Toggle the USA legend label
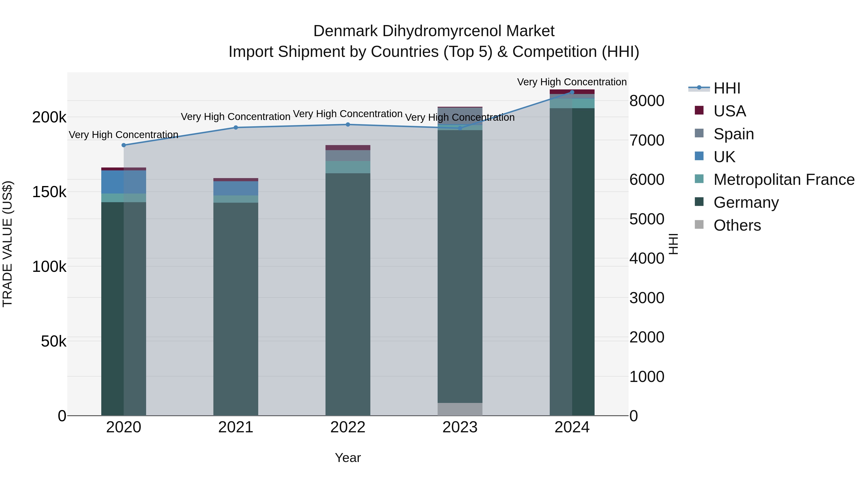Image resolution: width=868 pixels, height=488 pixels. (x=730, y=111)
